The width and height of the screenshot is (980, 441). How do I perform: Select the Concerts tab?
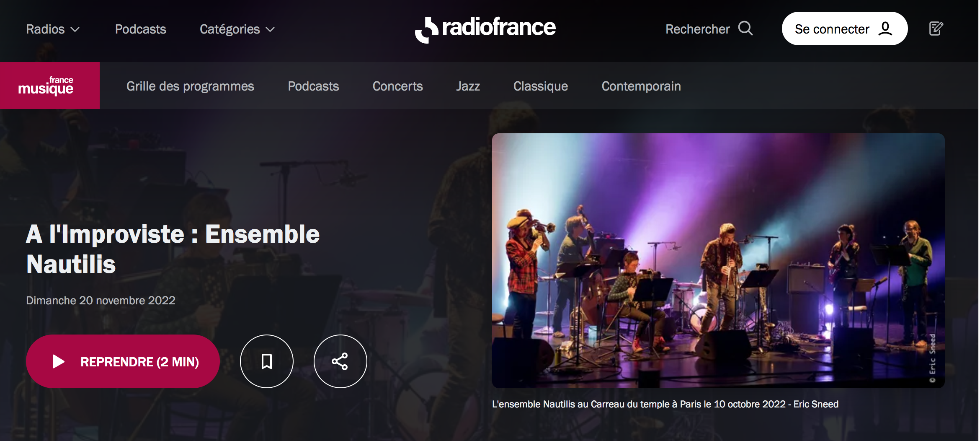(x=397, y=86)
